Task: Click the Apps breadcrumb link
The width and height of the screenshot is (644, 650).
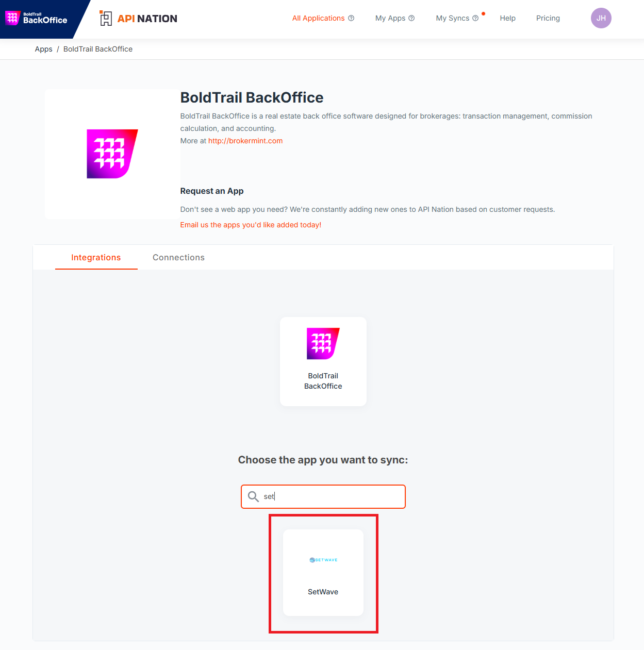Action: [x=44, y=49]
